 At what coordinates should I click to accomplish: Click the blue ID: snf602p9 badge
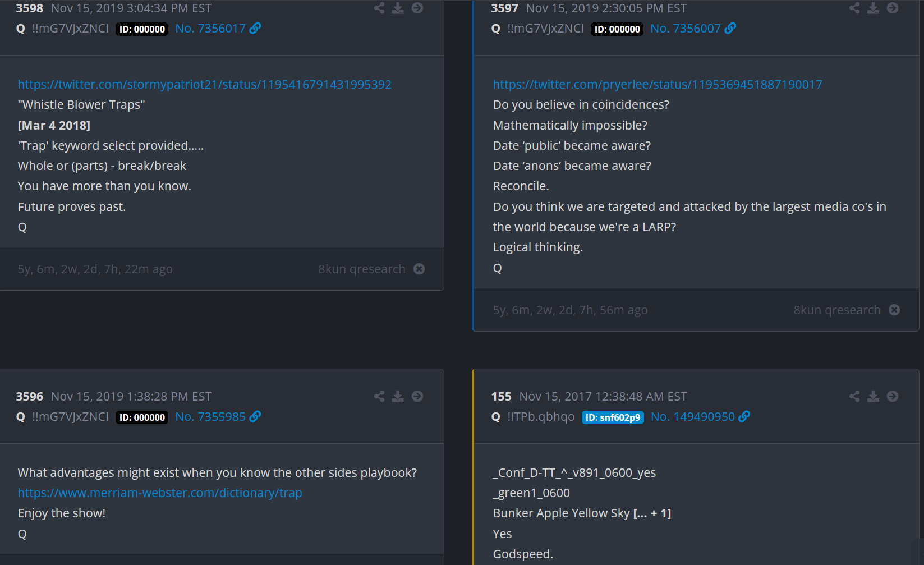pos(613,417)
